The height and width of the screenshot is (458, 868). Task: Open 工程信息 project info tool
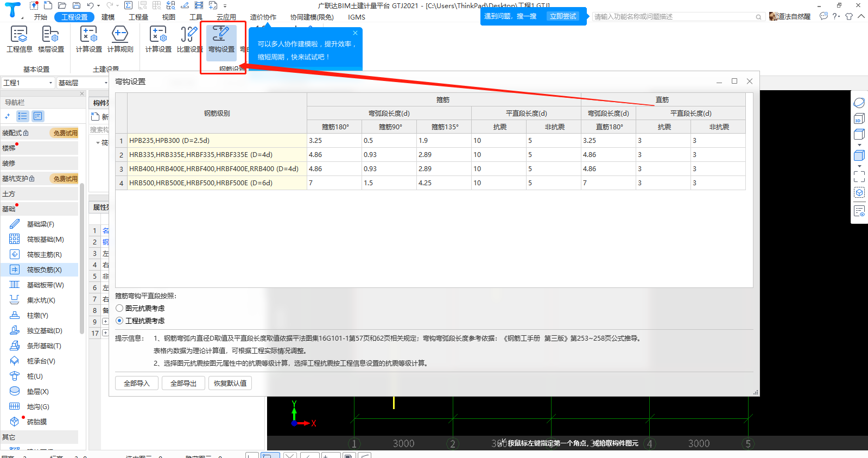tap(19, 39)
